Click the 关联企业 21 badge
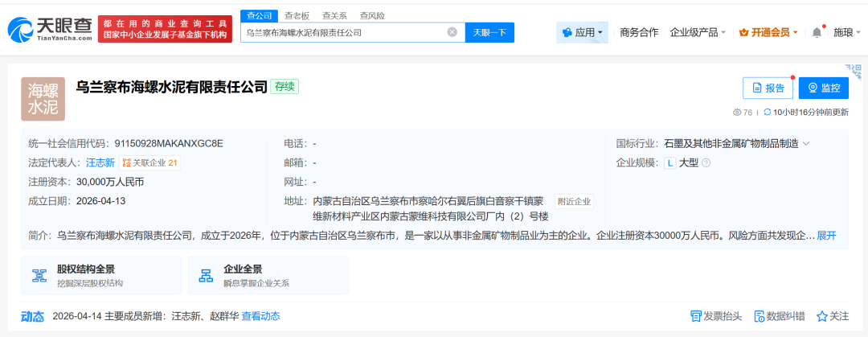Viewport: 868px width, 337px height. (x=150, y=163)
